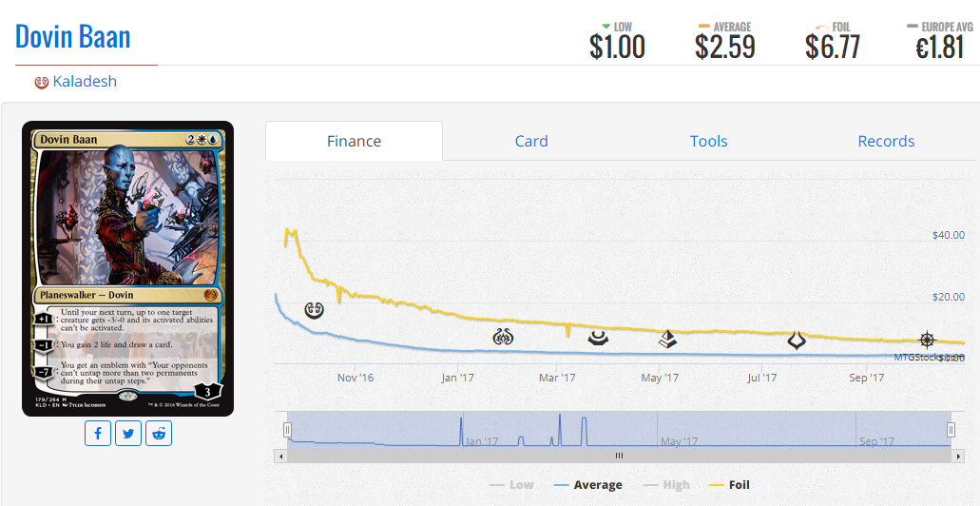
Task: Click the Kaladesh set symbol icon
Action: (x=41, y=82)
